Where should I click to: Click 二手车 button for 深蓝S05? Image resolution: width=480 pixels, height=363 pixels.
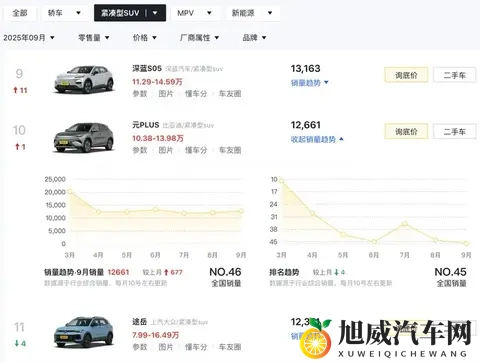click(x=454, y=75)
